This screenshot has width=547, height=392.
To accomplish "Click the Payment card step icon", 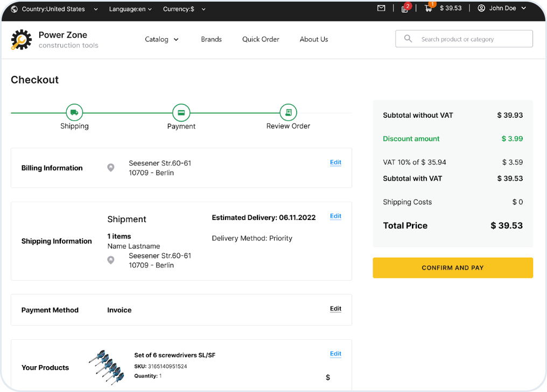I will click(181, 112).
